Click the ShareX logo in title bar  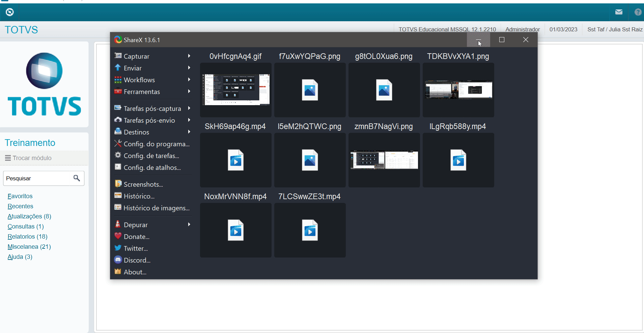tap(118, 40)
